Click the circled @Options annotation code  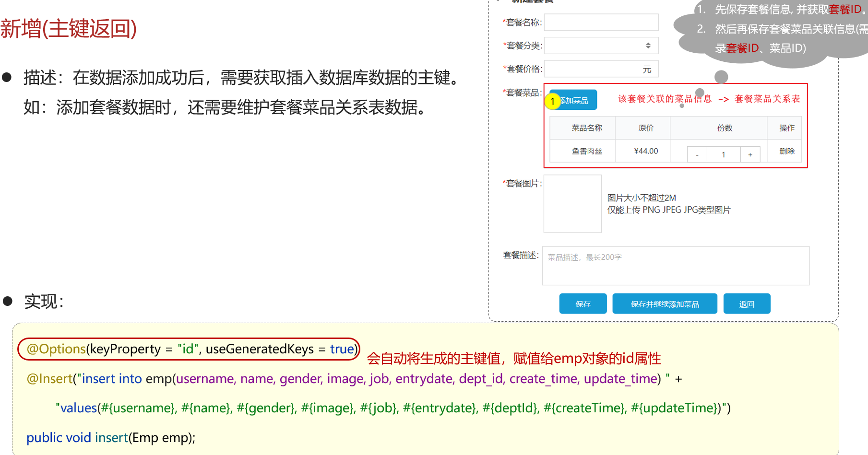coord(189,349)
